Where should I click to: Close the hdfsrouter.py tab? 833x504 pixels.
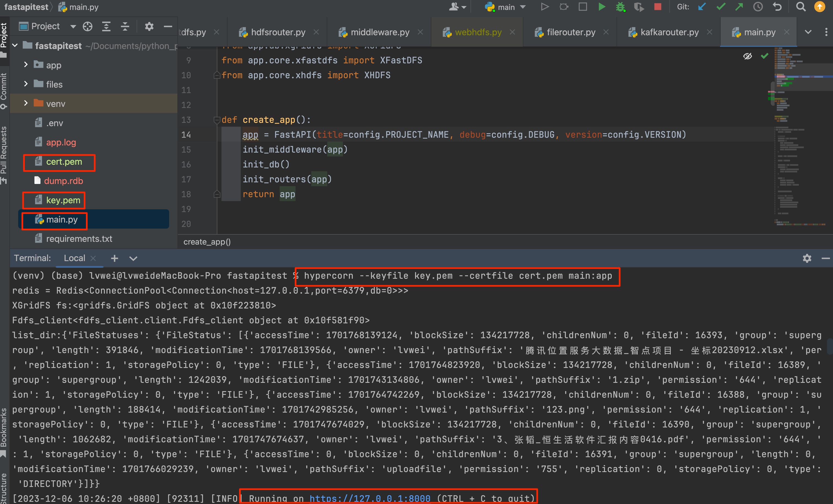point(316,32)
